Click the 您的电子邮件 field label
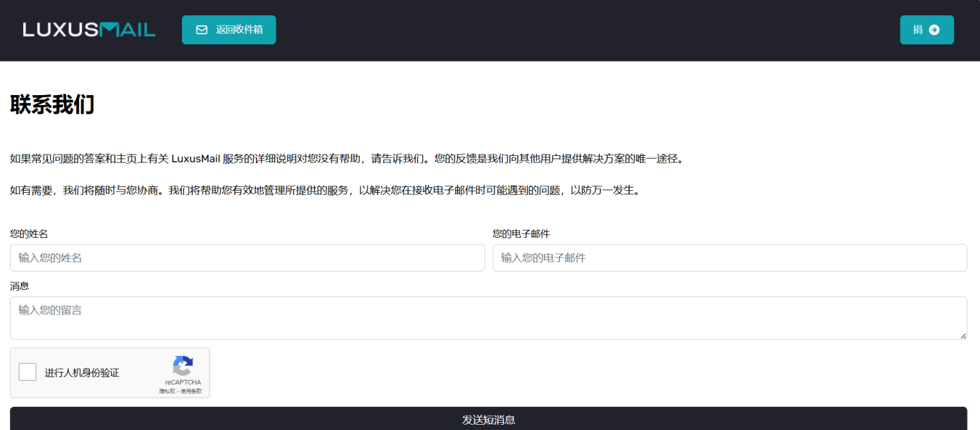This screenshot has width=980, height=430. coord(521,234)
